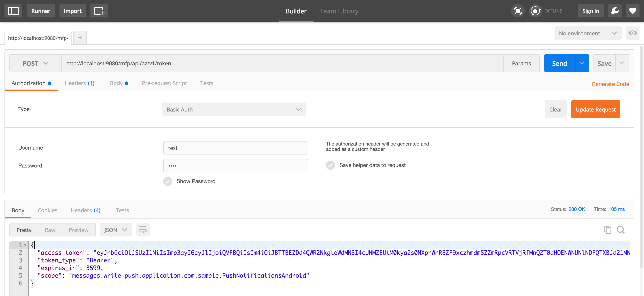Open the POST method dropdown
This screenshot has height=296, width=644.
(x=35, y=63)
